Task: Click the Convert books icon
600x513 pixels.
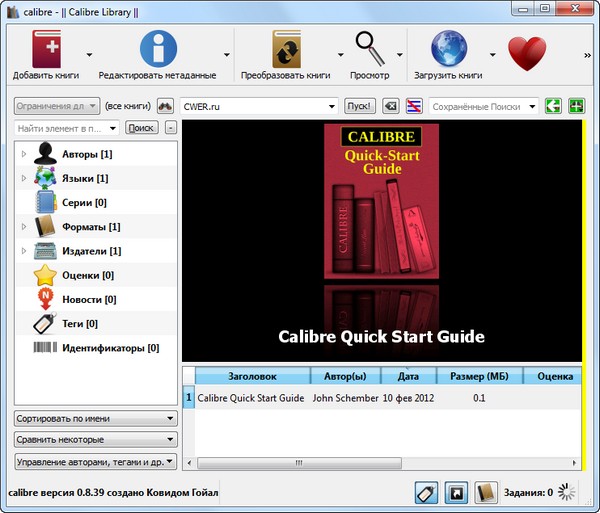Action: (287, 49)
